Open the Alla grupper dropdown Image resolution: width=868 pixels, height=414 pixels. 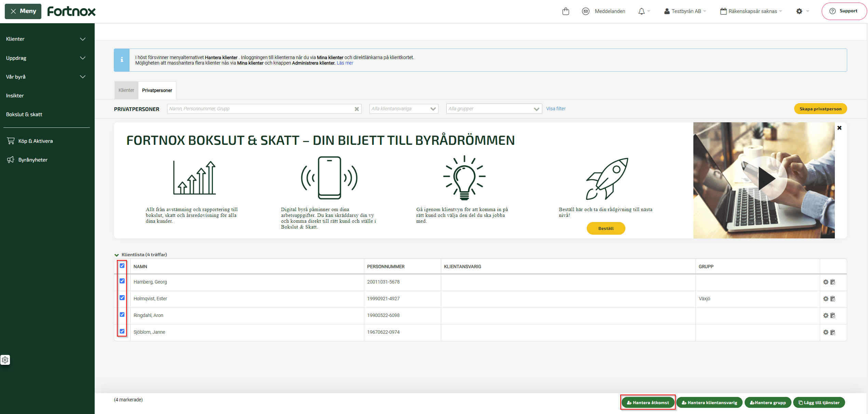click(494, 109)
